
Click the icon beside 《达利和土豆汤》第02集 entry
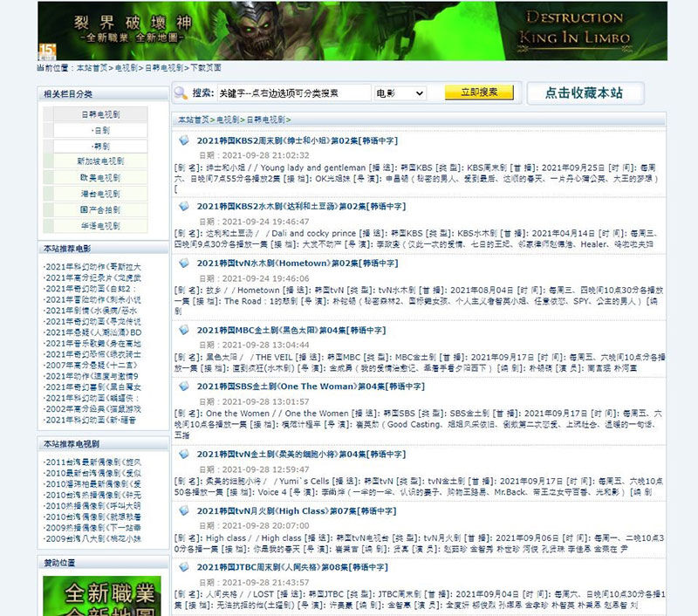tap(185, 206)
